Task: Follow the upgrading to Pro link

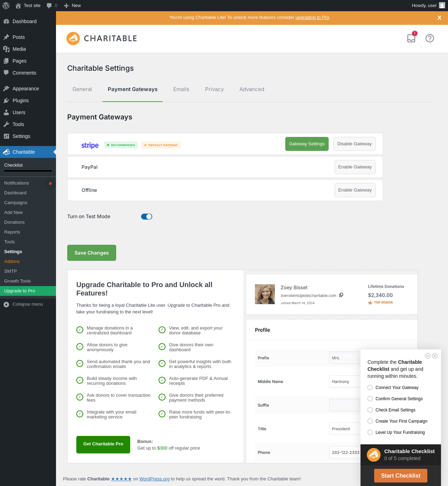Action: tap(312, 18)
